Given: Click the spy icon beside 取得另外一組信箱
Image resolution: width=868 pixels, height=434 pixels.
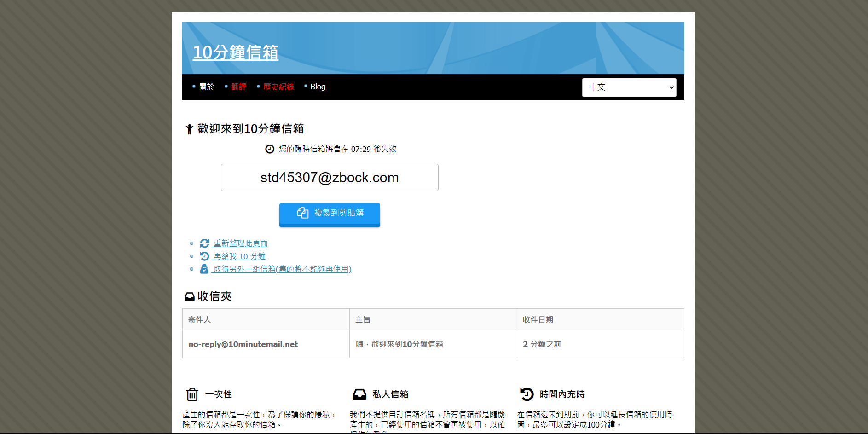Looking at the screenshot, I should pos(204,269).
